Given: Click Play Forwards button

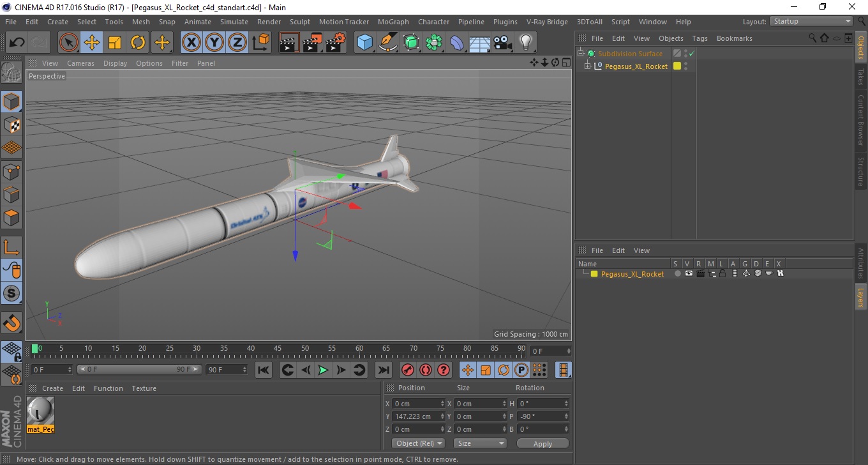Looking at the screenshot, I should [324, 370].
